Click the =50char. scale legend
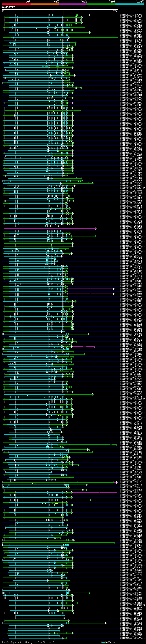This screenshot has width=146, height=644. [x=110, y=642]
